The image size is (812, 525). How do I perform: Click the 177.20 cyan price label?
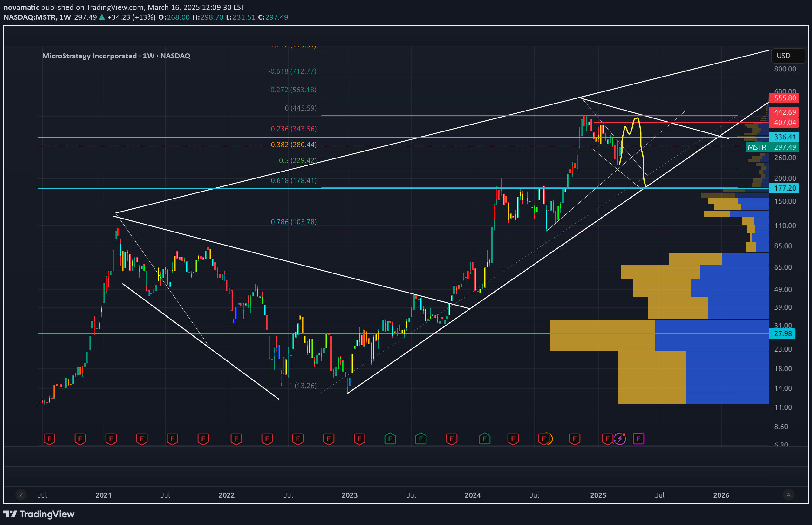(784, 188)
